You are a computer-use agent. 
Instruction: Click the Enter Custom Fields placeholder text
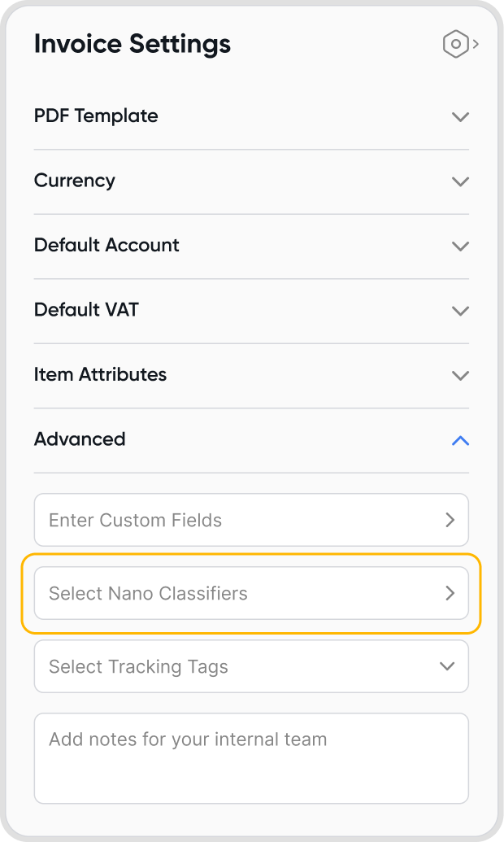point(135,520)
